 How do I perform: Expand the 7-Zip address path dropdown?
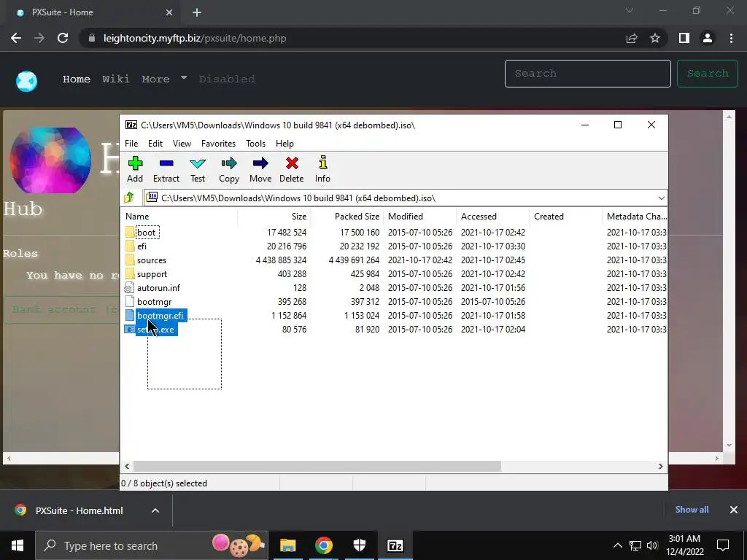pyautogui.click(x=661, y=198)
